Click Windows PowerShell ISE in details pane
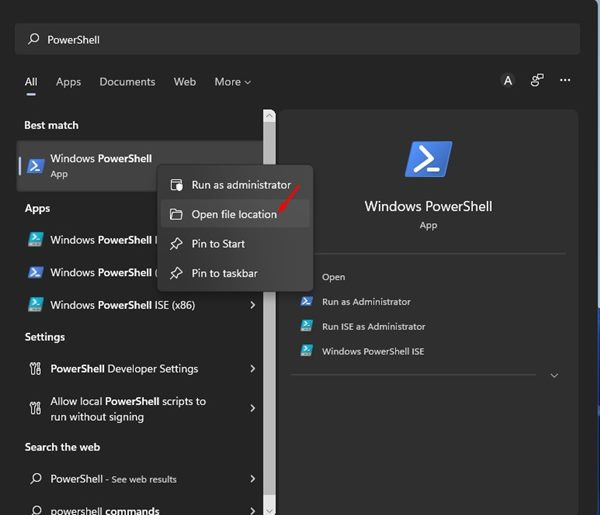The height and width of the screenshot is (515, 600). click(x=373, y=352)
